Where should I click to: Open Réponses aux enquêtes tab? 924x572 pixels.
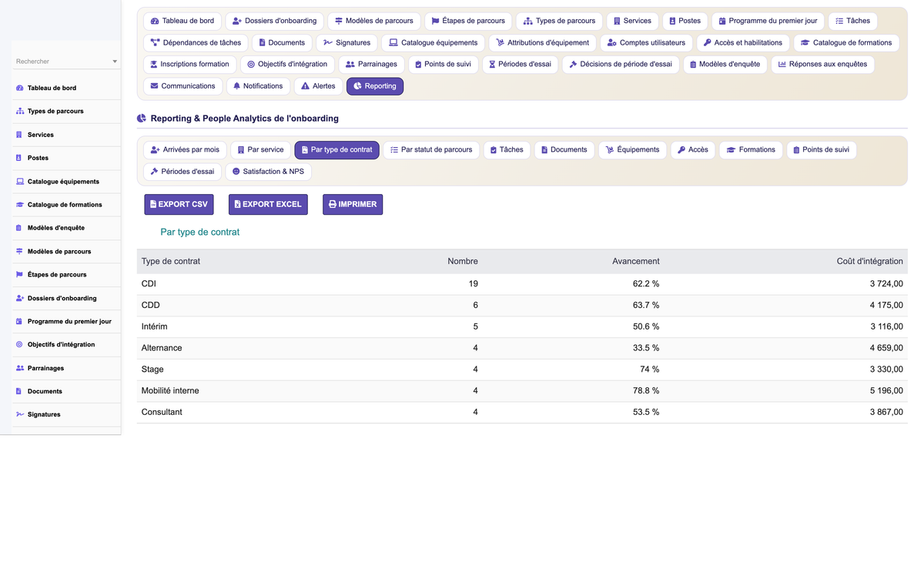click(x=822, y=65)
